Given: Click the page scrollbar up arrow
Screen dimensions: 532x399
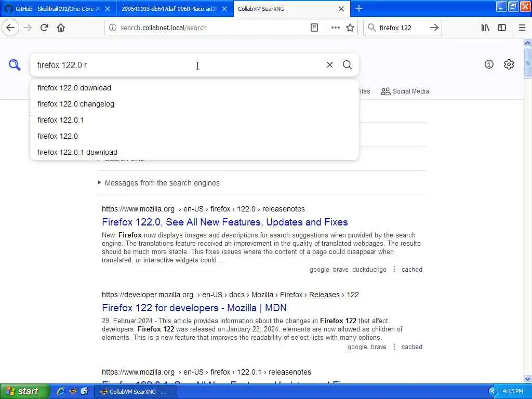Looking at the screenshot, I should pos(527,43).
